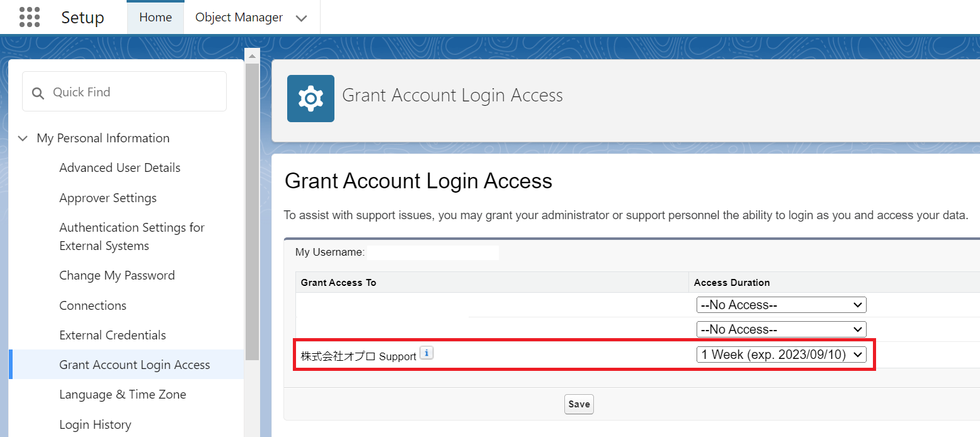Image resolution: width=980 pixels, height=437 pixels.
Task: Collapse the My Personal Information section
Action: [x=23, y=138]
